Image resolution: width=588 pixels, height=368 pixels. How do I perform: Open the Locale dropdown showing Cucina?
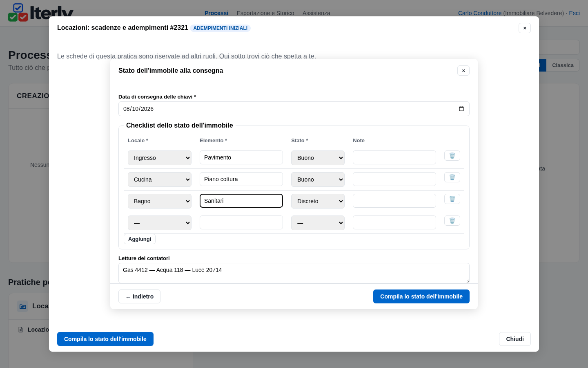160,180
